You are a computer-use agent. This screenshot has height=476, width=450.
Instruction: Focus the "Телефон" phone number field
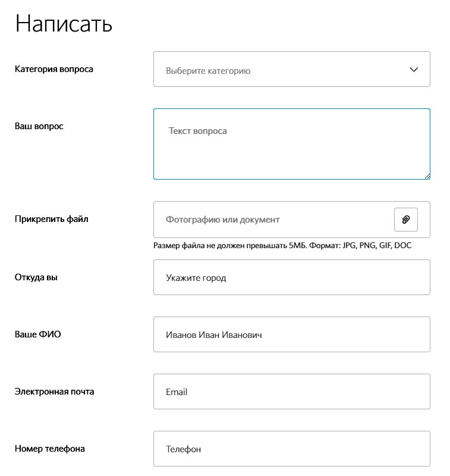292,449
